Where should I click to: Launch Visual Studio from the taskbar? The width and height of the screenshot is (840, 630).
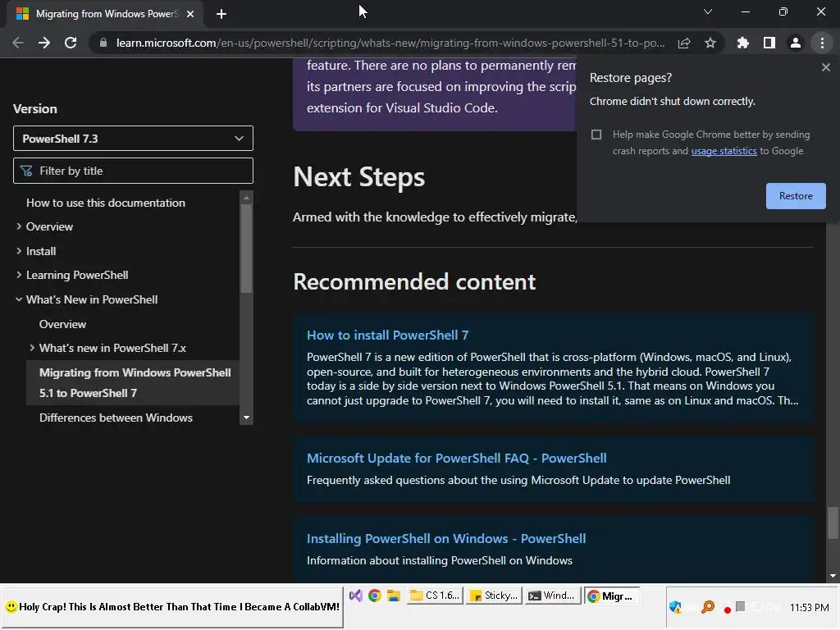coord(356,596)
